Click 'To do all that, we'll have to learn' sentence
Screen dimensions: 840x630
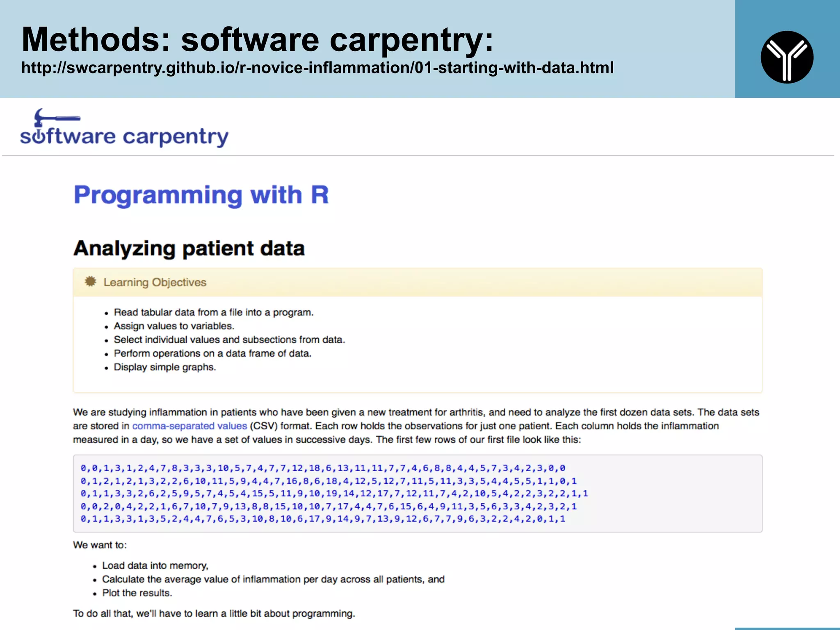[214, 614]
